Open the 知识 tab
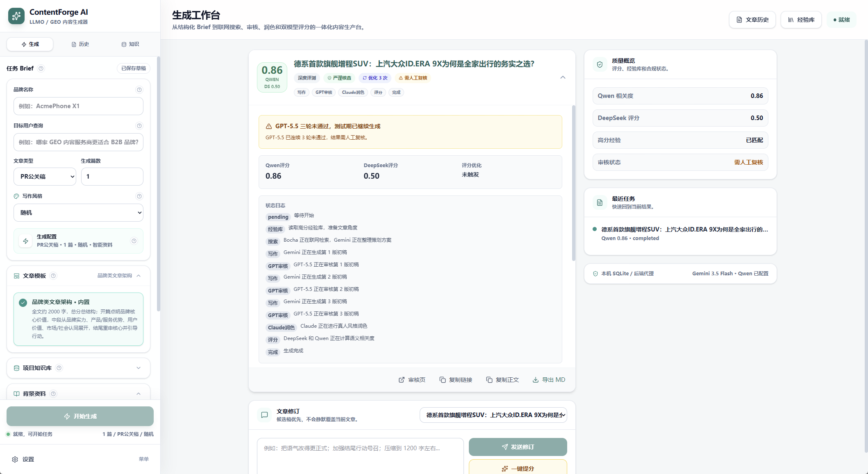 click(x=130, y=44)
